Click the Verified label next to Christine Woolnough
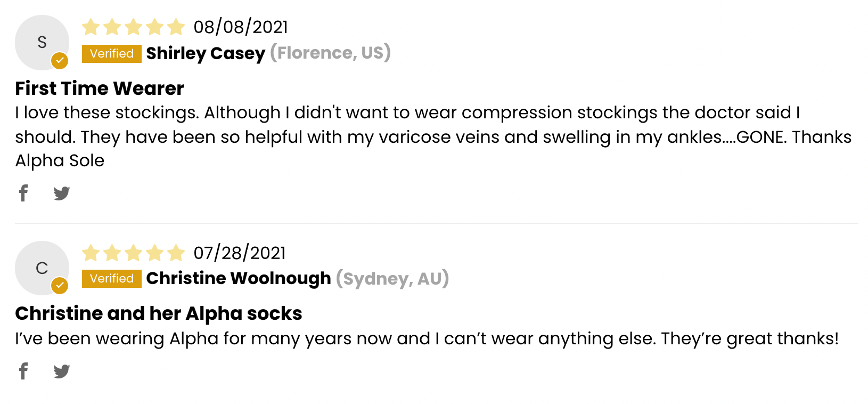The height and width of the screenshot is (404, 868). 112,278
